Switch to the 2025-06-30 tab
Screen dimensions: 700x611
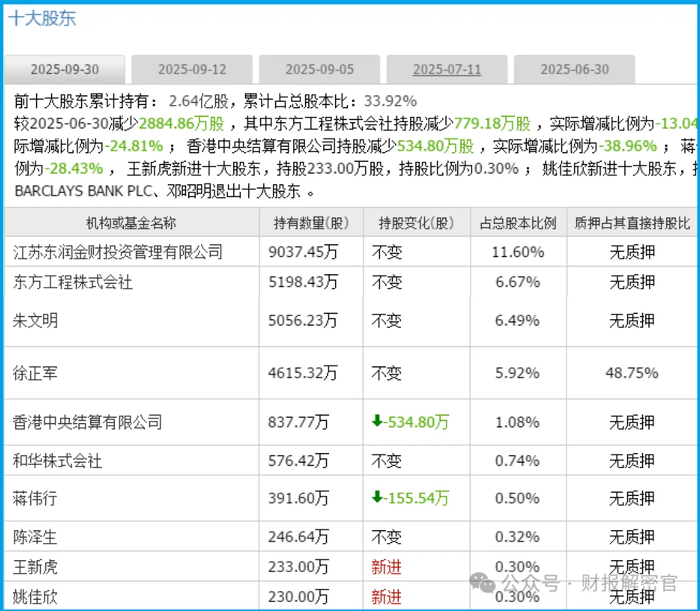point(574,69)
